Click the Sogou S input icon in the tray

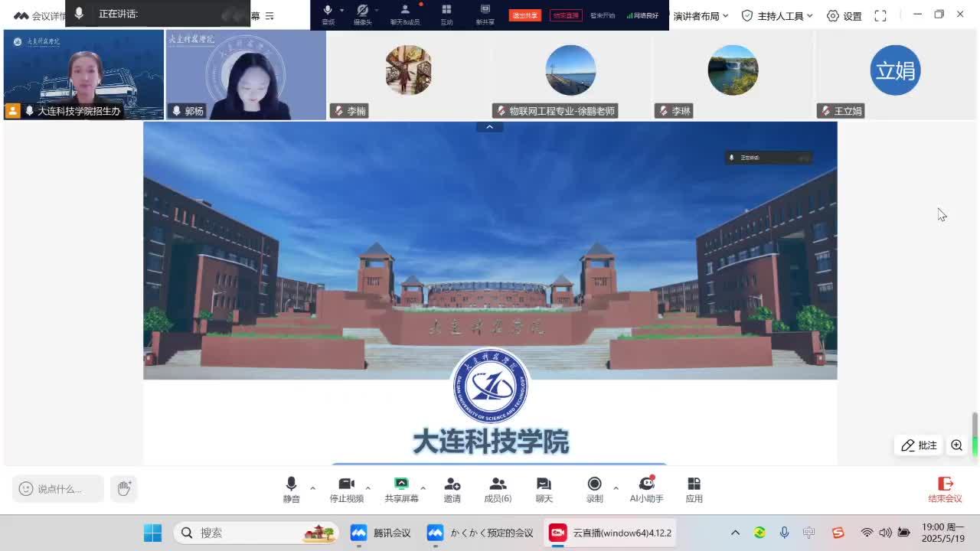point(838,533)
